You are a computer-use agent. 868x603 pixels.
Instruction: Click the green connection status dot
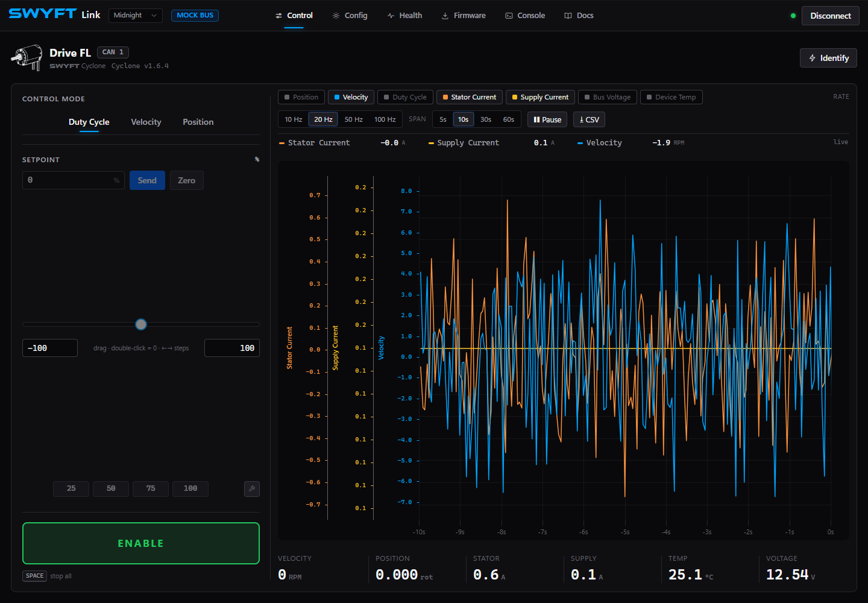[793, 16]
